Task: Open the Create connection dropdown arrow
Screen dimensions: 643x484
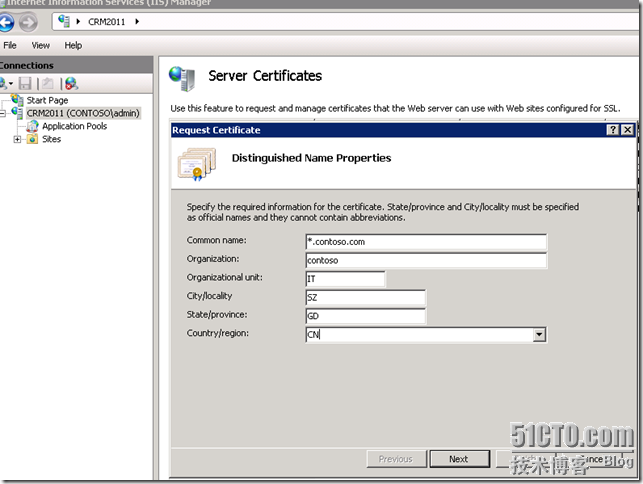Action: click(x=11, y=84)
